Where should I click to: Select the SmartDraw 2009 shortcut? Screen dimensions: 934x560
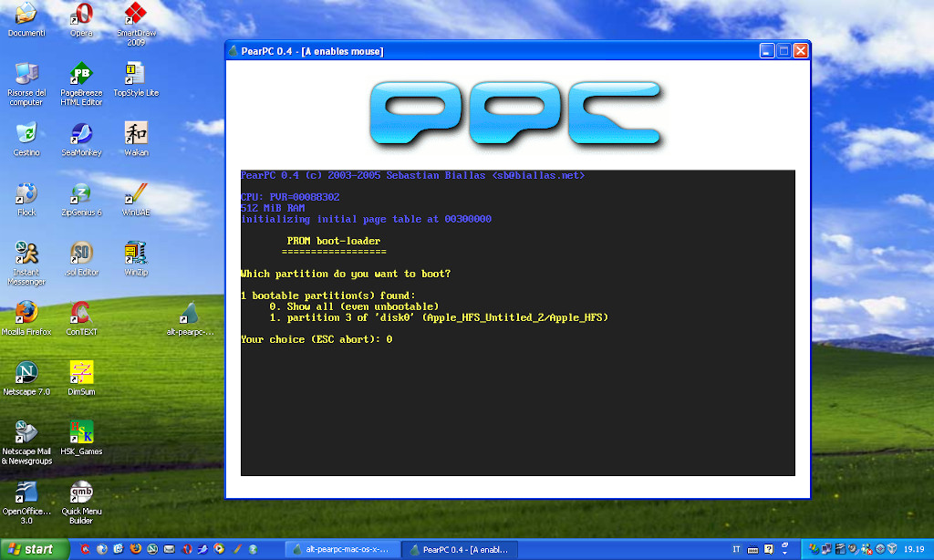[136, 24]
